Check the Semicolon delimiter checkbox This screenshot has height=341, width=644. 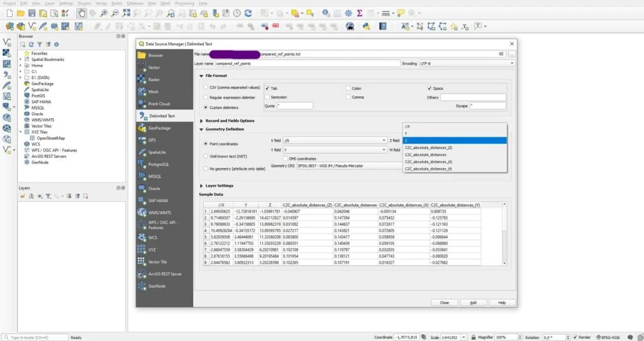[x=267, y=97]
